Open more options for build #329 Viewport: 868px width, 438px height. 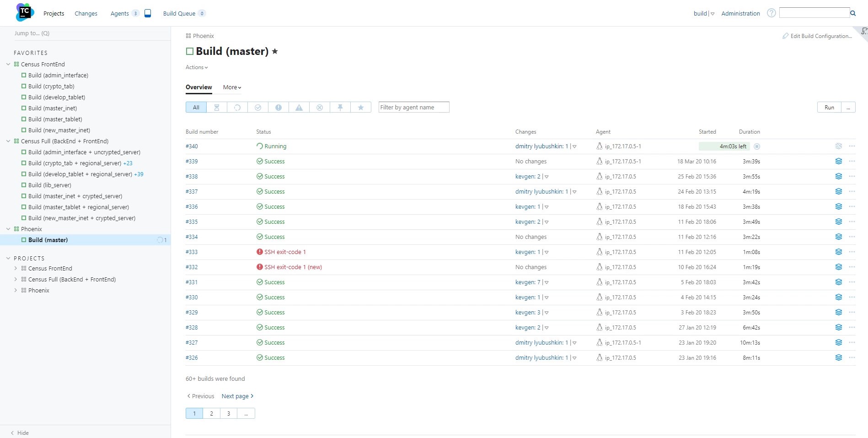click(x=852, y=312)
